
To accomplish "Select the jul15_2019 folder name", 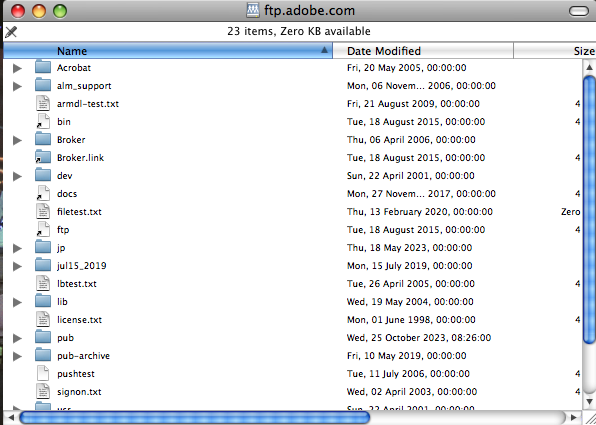I will point(81,266).
